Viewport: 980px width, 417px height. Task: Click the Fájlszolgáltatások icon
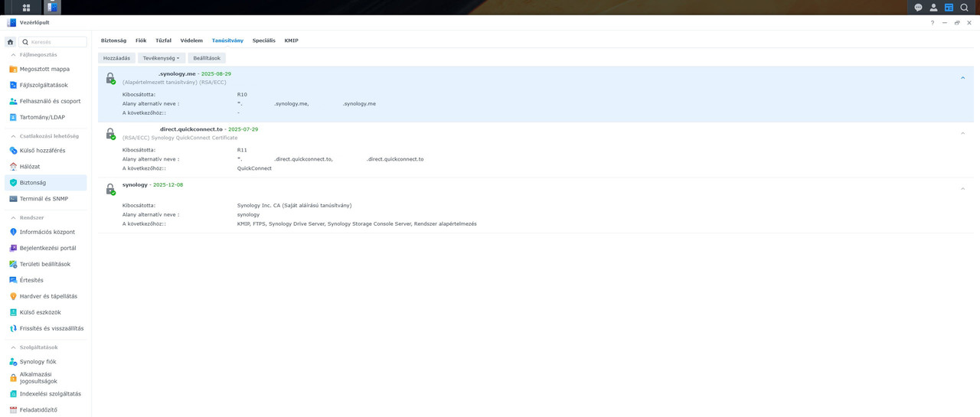click(x=13, y=85)
